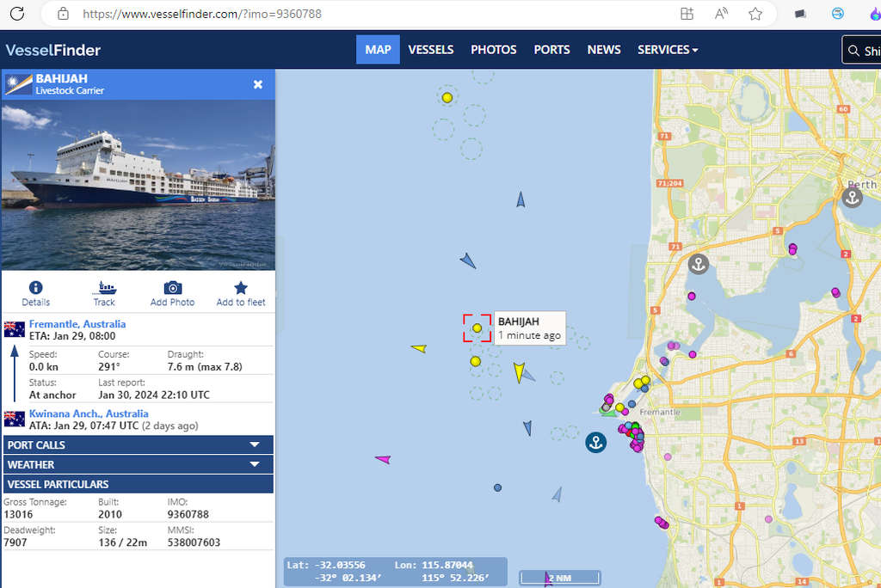Viewport: 881px width, 588px height.
Task: Open the NEWS menu item
Action: pos(604,49)
